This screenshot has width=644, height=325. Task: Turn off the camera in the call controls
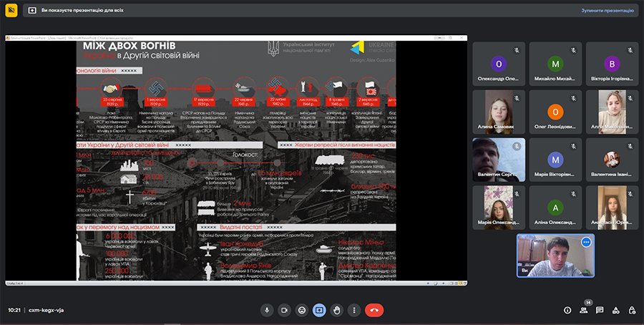click(x=284, y=310)
